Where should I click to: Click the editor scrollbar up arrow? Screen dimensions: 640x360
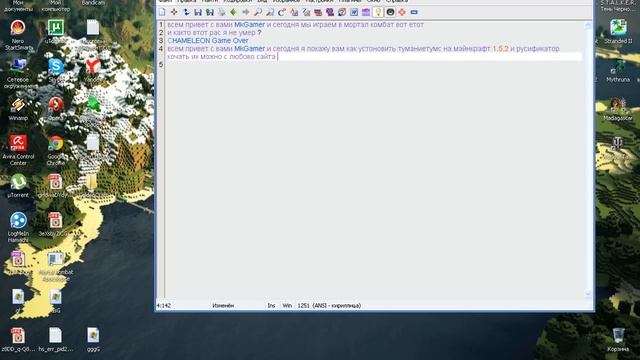(588, 25)
